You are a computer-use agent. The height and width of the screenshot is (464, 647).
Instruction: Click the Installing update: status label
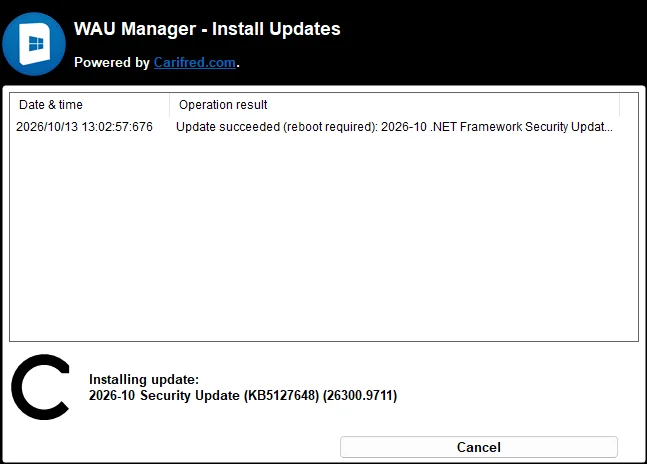tap(144, 379)
